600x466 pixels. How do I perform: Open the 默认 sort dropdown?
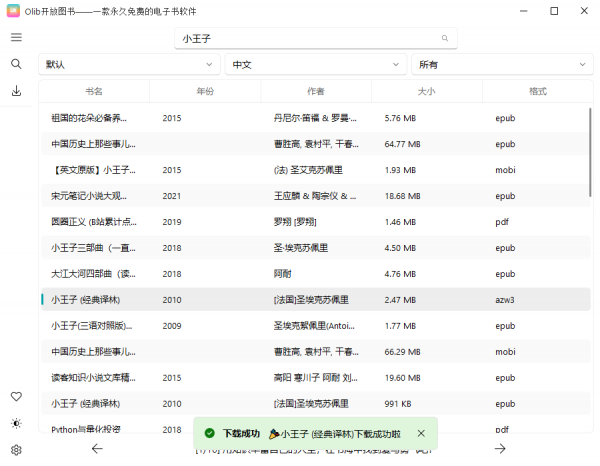129,64
